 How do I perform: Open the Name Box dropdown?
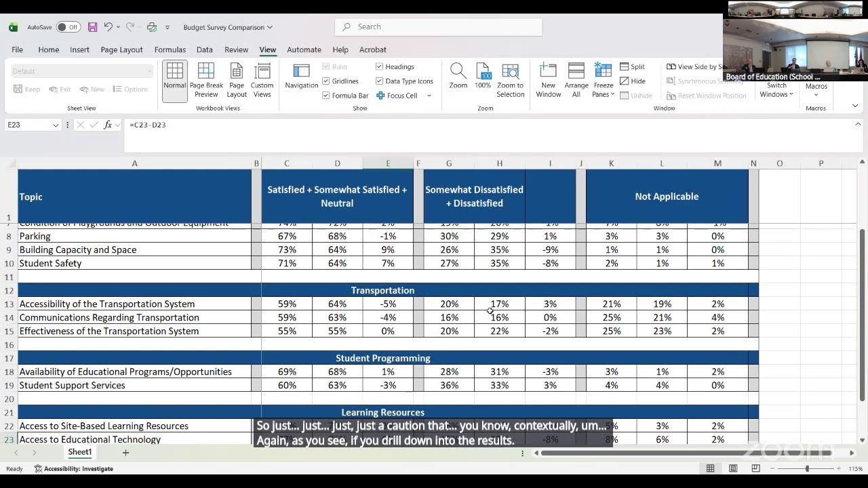(x=55, y=125)
